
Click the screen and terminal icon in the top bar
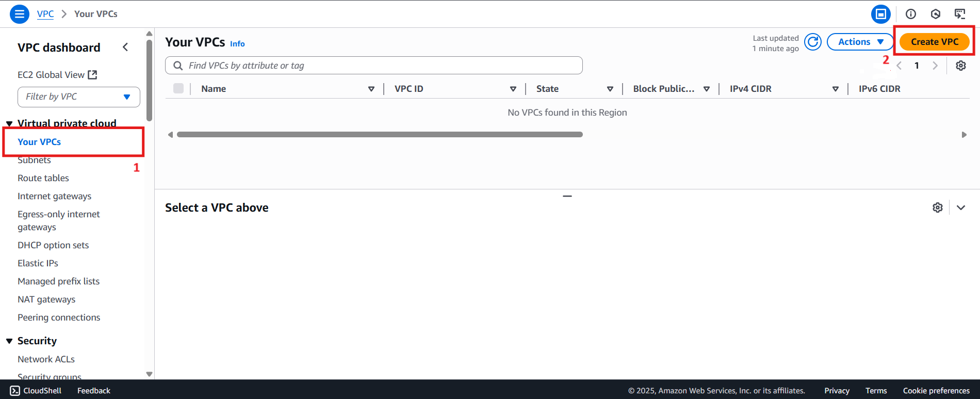960,14
